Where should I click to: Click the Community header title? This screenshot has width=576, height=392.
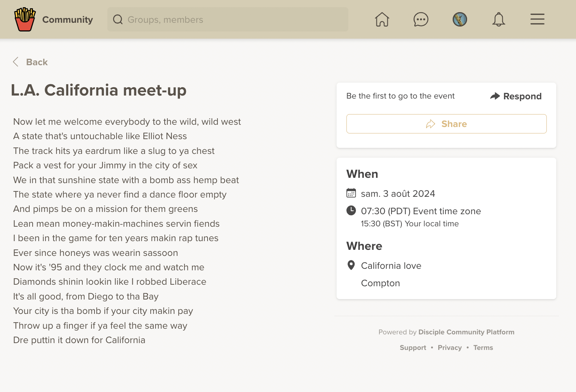point(68,20)
